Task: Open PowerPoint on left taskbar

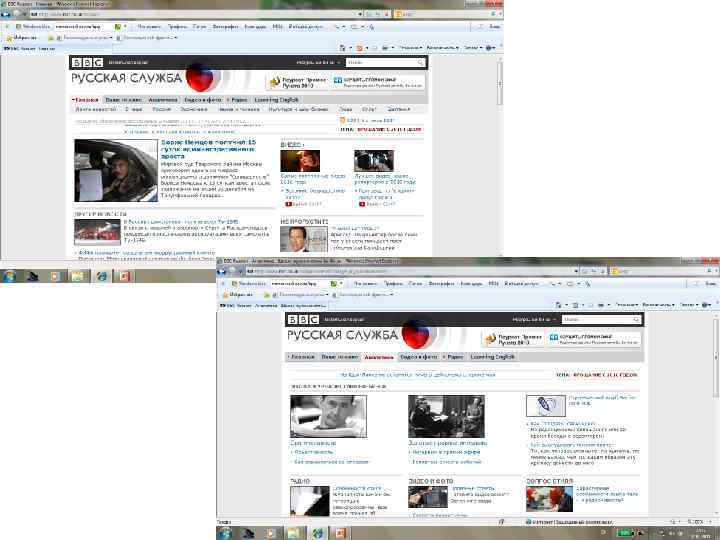Action: point(124,276)
